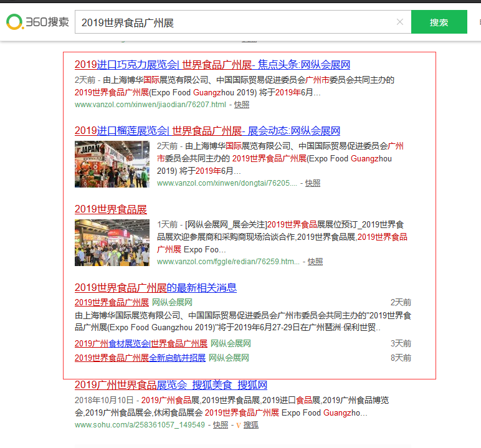Open 快照 for the 76207.html result
This screenshot has height=448, width=481.
pos(242,105)
